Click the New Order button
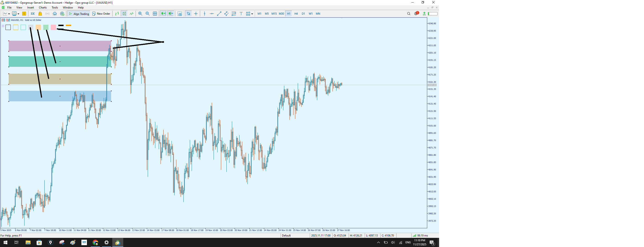The width and height of the screenshot is (644, 247). pos(101,14)
